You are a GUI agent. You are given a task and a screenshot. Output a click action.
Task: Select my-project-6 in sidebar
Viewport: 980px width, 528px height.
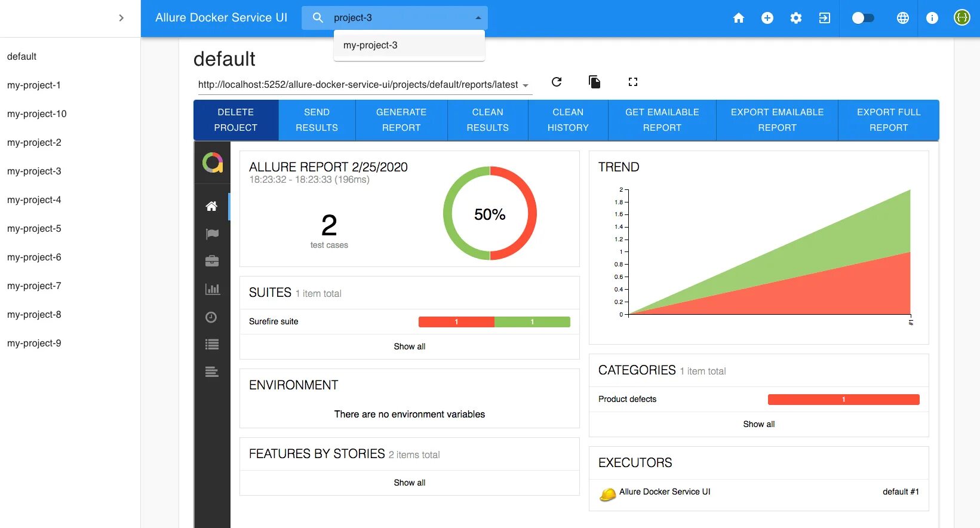point(70,257)
